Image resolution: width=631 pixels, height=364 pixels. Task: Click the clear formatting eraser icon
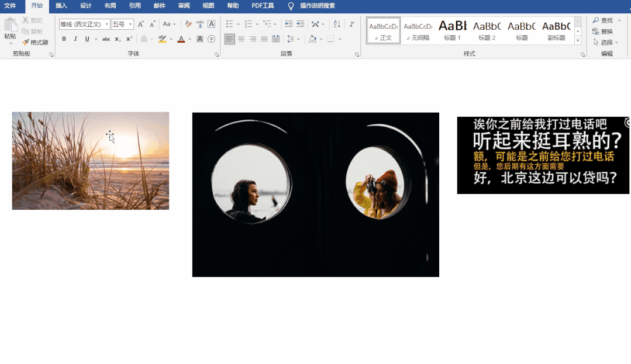pos(188,24)
